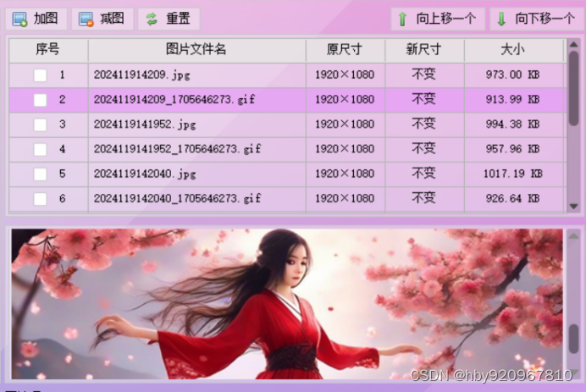
Task: Click the 大小 column header
Action: coord(513,49)
